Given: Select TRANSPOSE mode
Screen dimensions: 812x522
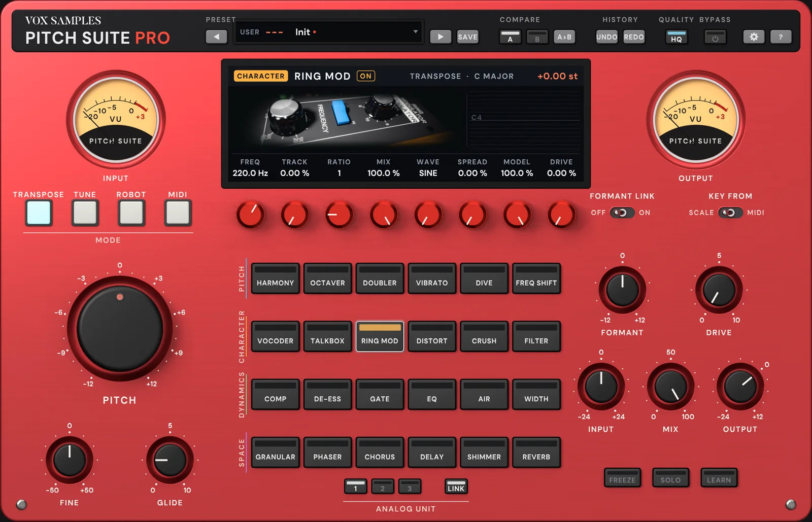Looking at the screenshot, I should click(x=39, y=213).
